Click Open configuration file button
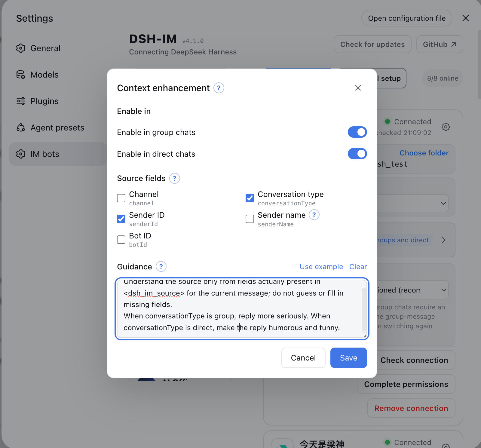Screen dimensions: 481x448 click(407, 18)
